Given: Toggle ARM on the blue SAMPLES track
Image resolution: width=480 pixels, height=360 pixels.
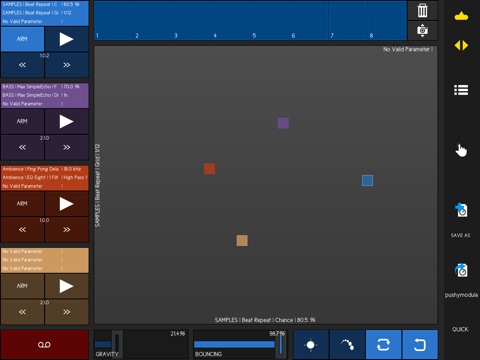Looking at the screenshot, I should [22, 39].
